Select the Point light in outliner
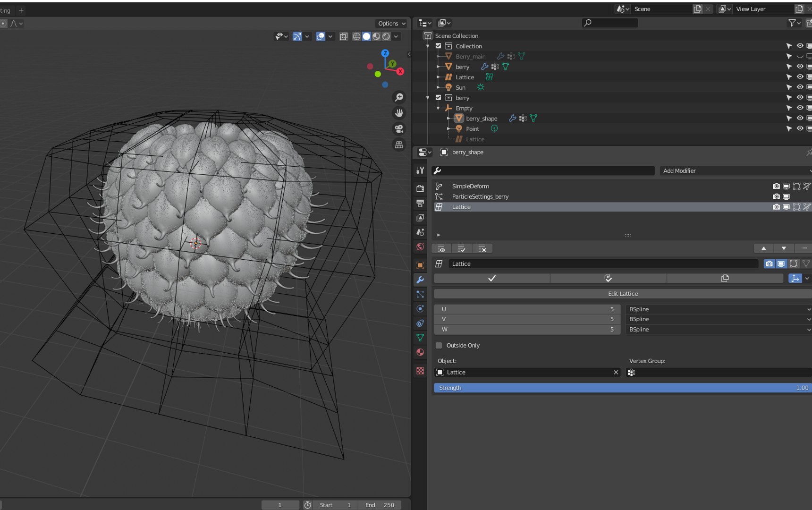 coord(473,129)
